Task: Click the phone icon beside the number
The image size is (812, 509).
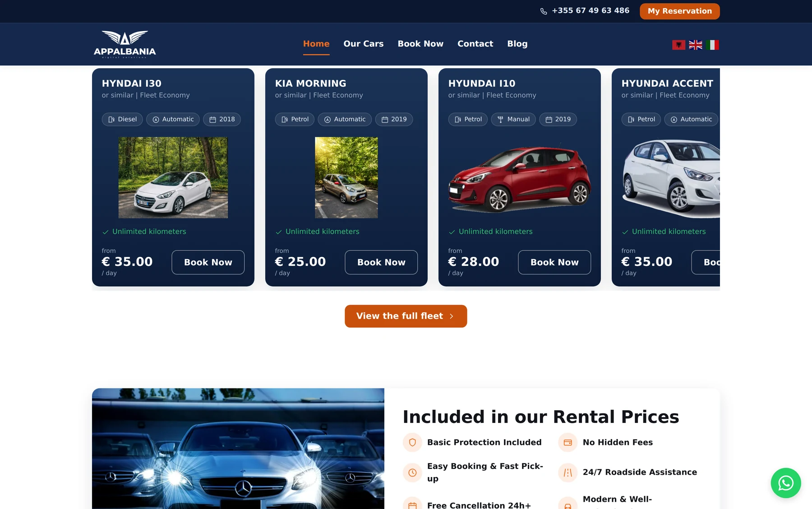Action: [544, 11]
